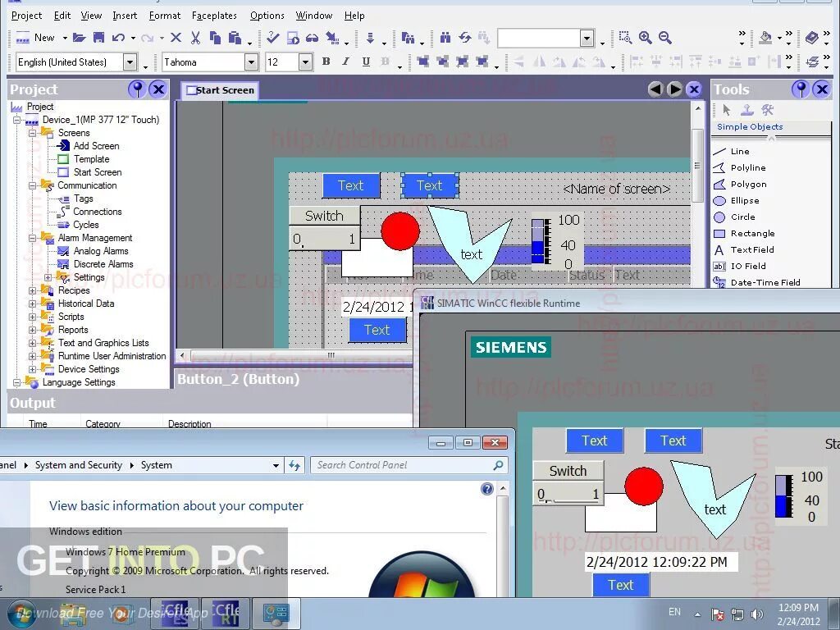Open the Project menu

pos(26,16)
